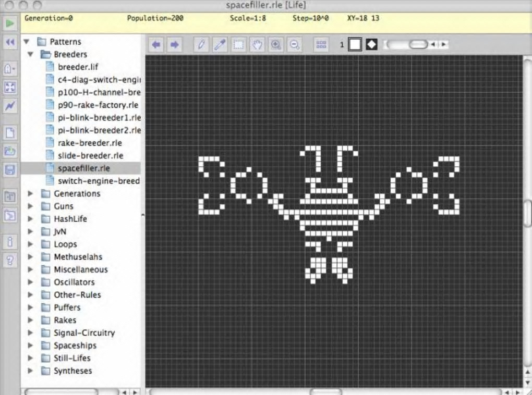Expand the Syntheses folder
This screenshot has width=532, height=395.
[x=31, y=371]
